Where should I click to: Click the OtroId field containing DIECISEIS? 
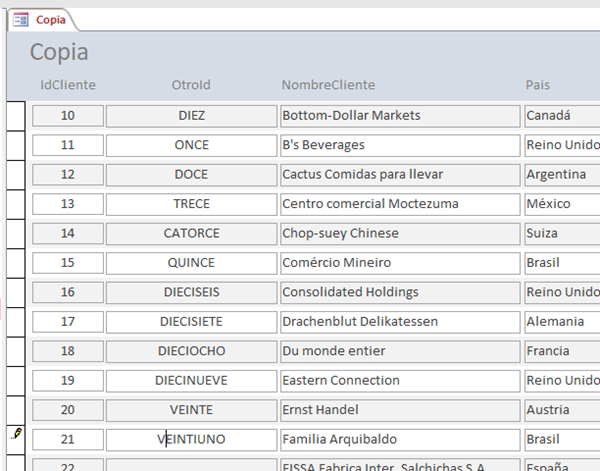point(191,292)
